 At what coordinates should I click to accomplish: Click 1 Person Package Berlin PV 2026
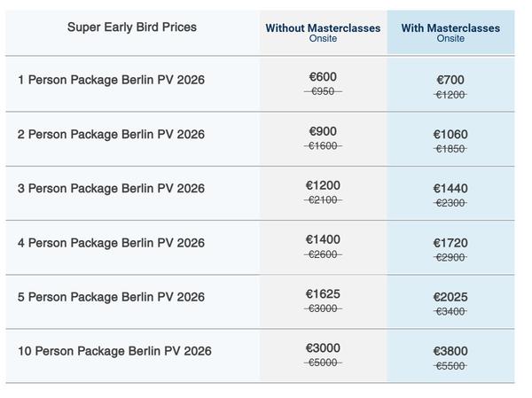click(111, 81)
